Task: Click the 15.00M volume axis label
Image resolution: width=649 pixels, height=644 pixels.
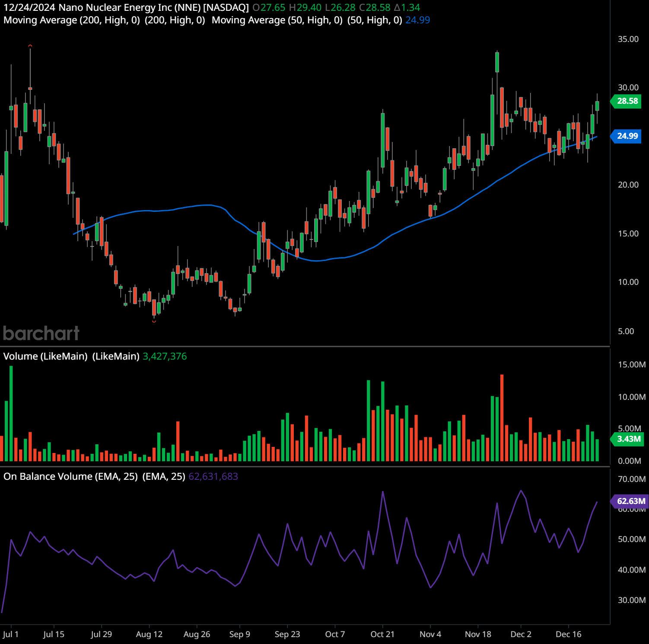Action: pos(632,365)
